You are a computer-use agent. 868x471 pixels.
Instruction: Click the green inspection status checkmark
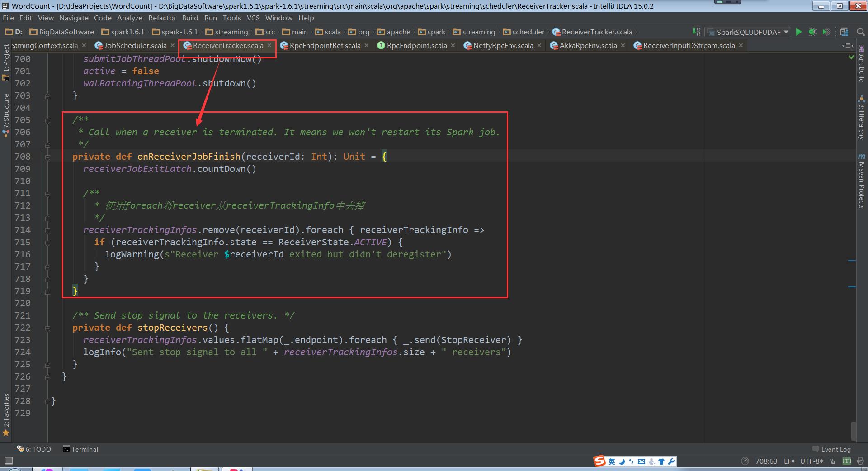(x=851, y=57)
